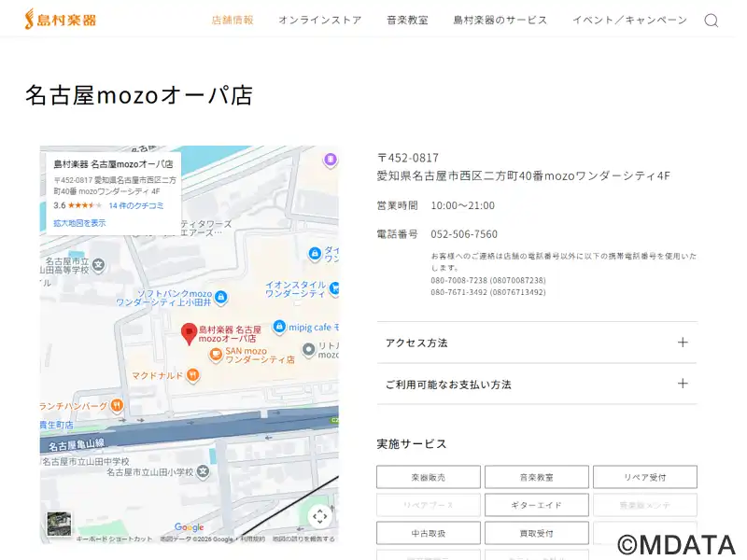Switch map to satellite view thumbnail
Screen dimensions: 747x560
tap(59, 524)
